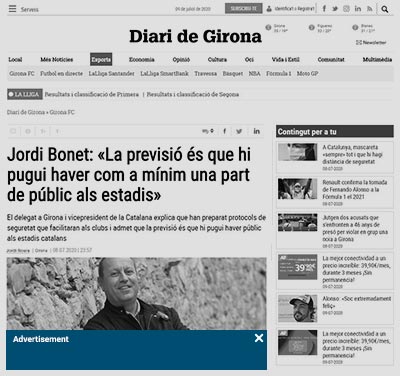Open the LinkedIn icon in the top bar
This screenshot has height=376, width=400.
pos(358,9)
